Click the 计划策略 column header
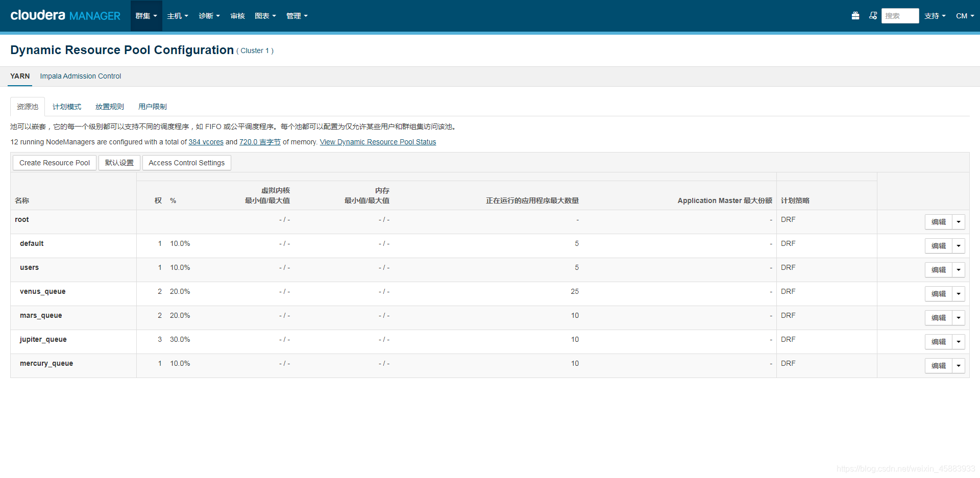Viewport: 980px width, 478px height. [795, 200]
